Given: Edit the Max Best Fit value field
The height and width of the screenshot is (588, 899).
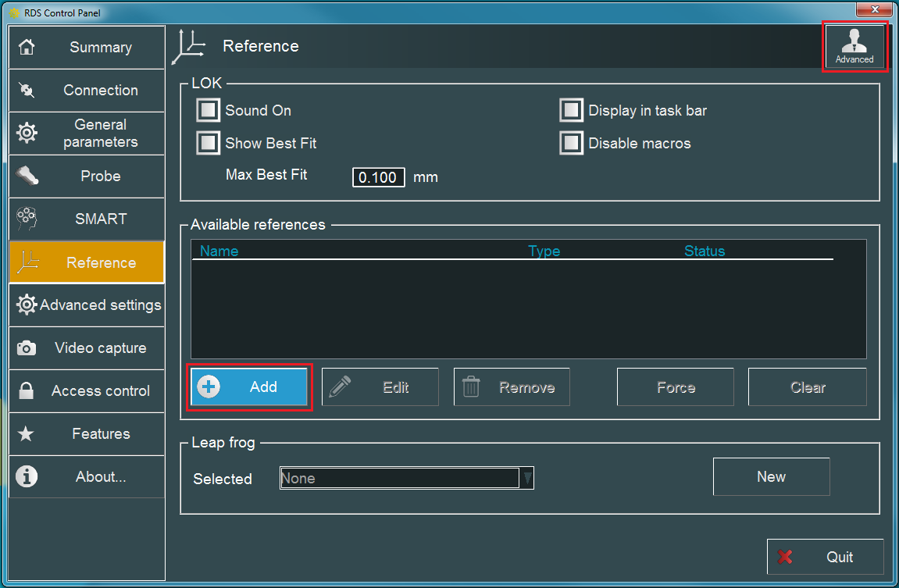Looking at the screenshot, I should [378, 177].
